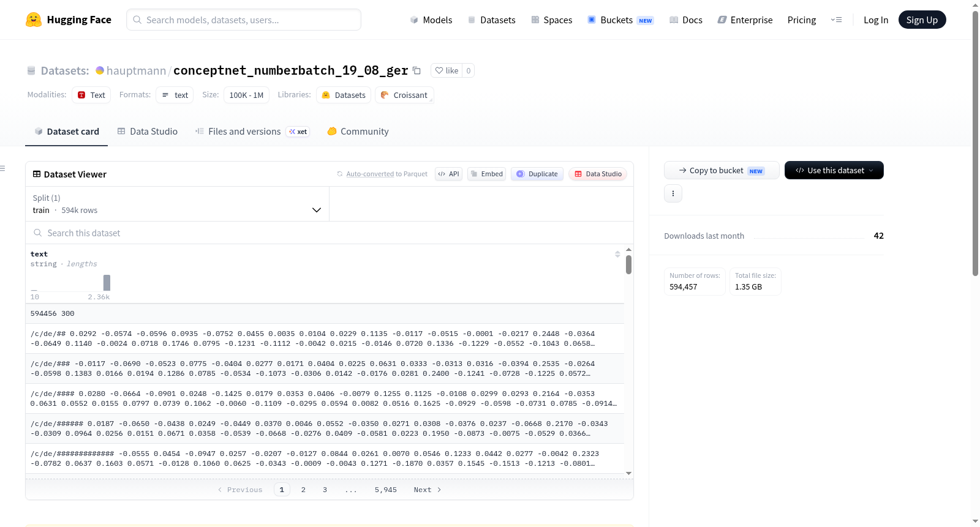Click the Duplicate button
The width and height of the screenshot is (980, 527).
(x=537, y=174)
